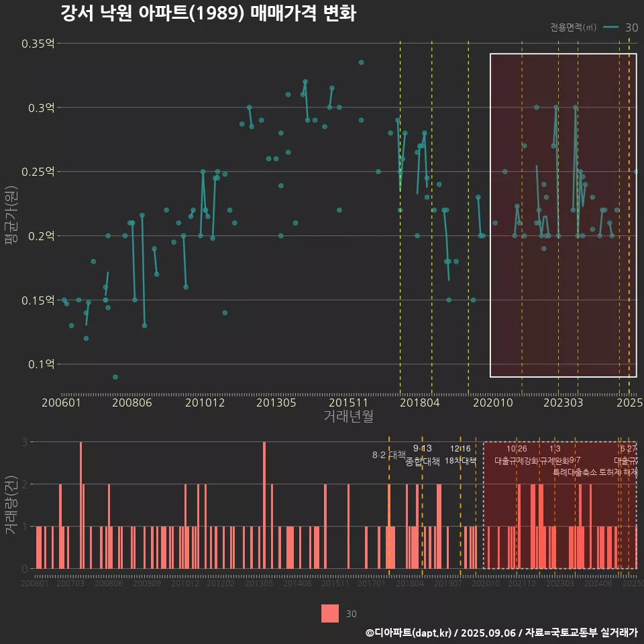Select the 전용면적(㎡) legend label

coord(573,27)
